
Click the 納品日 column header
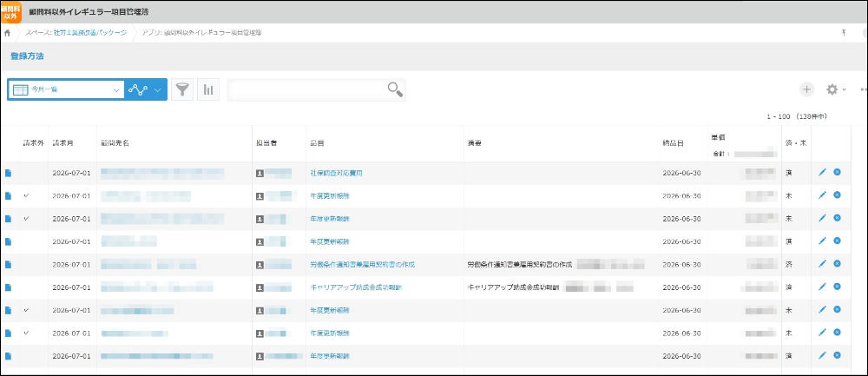674,143
